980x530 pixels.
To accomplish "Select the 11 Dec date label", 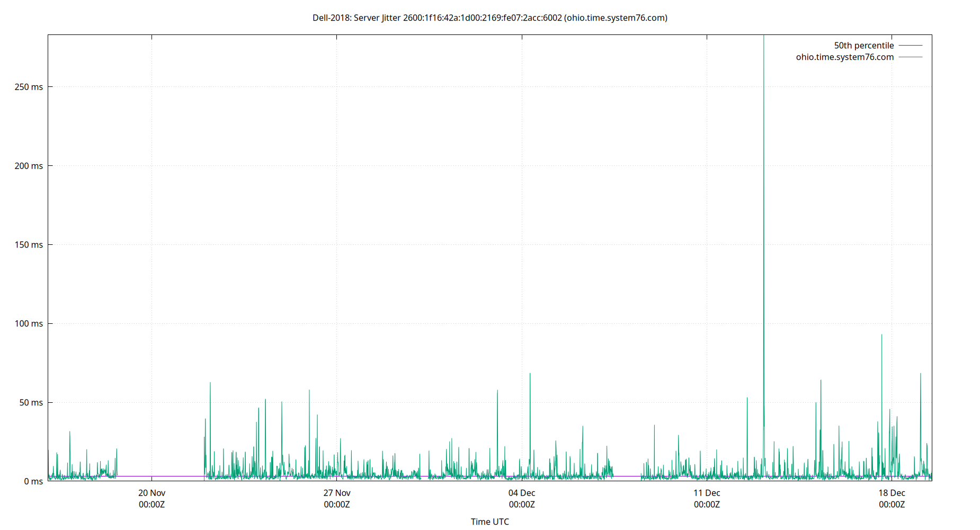I will [707, 493].
